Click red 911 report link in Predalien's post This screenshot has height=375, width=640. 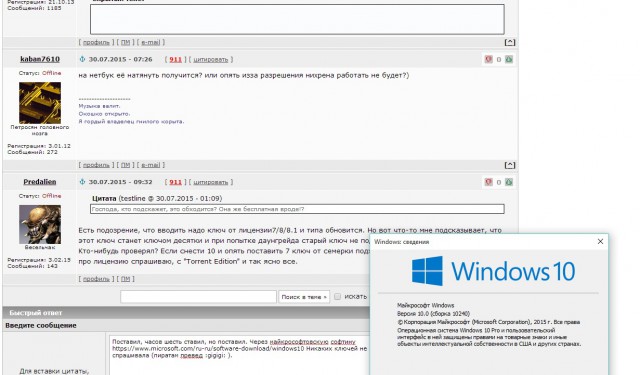[x=176, y=182]
